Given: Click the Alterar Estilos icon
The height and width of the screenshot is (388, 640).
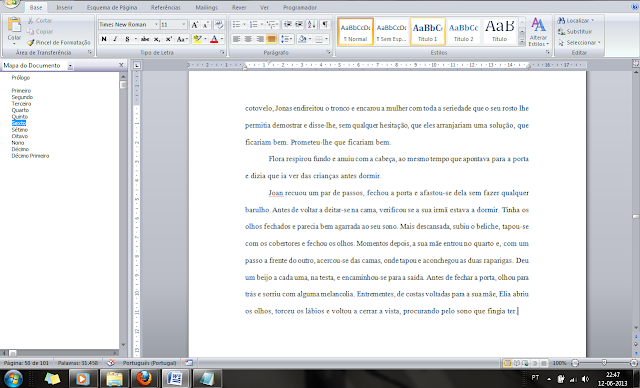Looking at the screenshot, I should tap(538, 31).
